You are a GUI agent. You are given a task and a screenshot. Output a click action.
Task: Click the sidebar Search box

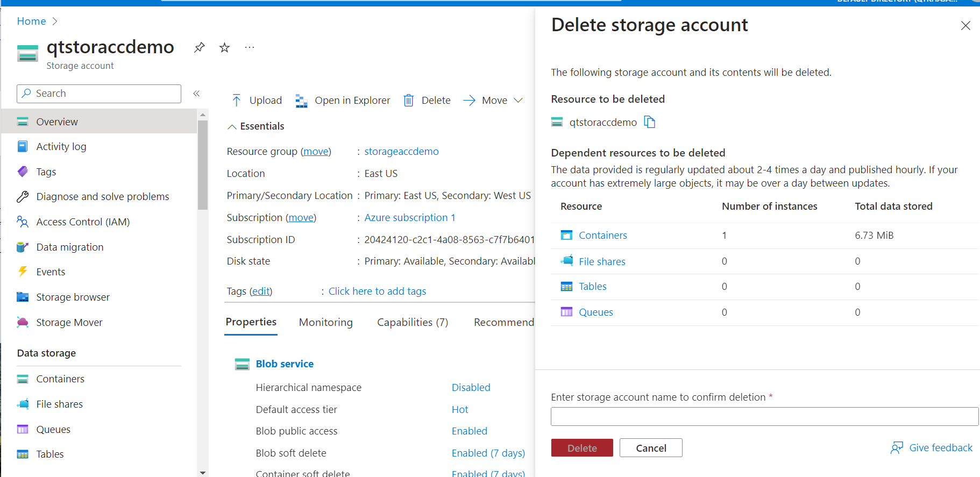[x=99, y=94]
